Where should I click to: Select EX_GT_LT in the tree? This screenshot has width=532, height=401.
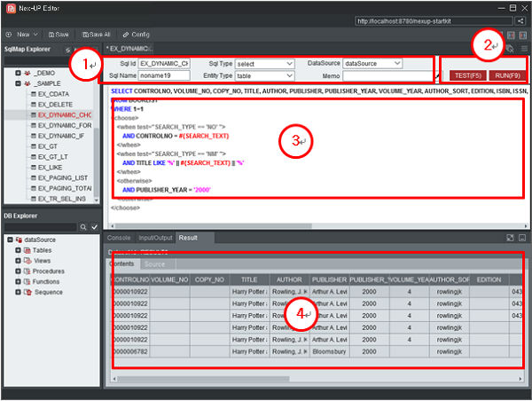click(x=53, y=157)
